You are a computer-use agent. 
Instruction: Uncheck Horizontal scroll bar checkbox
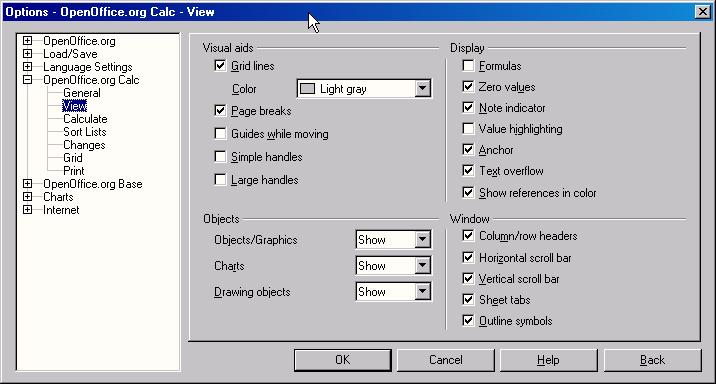coord(468,258)
